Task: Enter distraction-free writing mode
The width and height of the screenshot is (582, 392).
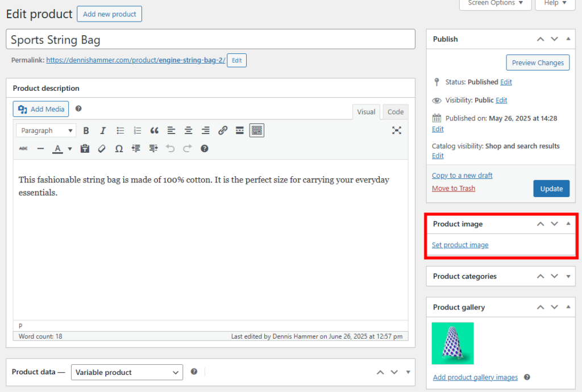Action: click(x=396, y=130)
